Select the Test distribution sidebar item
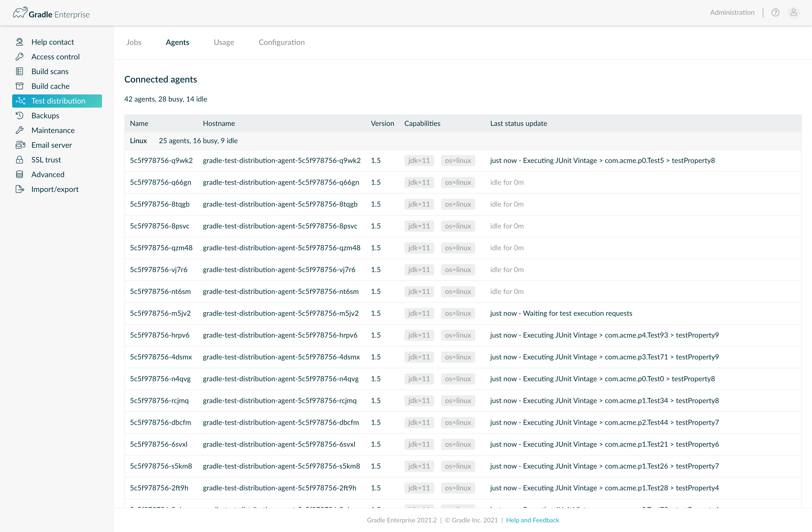The image size is (812, 532). point(58,101)
